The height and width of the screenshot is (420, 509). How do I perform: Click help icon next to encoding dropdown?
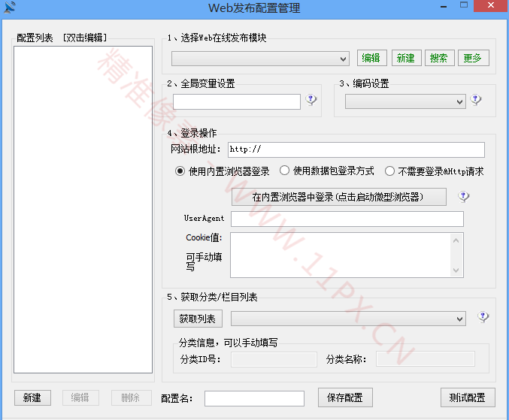pos(476,101)
